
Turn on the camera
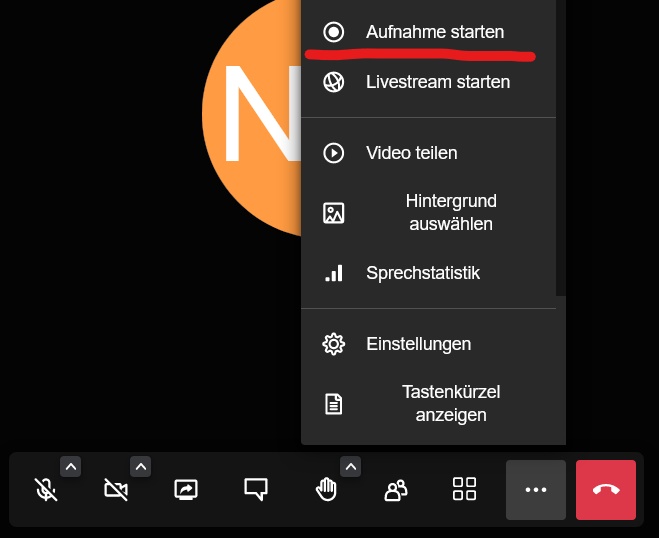(x=116, y=490)
